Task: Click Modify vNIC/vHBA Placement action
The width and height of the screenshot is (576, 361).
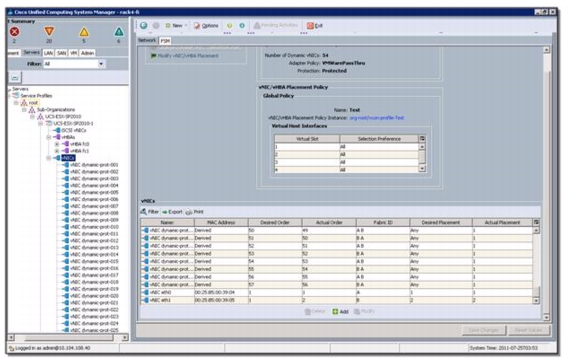Action: [x=184, y=56]
